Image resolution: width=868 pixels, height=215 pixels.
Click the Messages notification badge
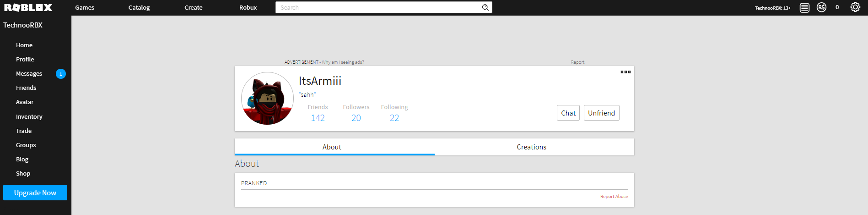pyautogui.click(x=61, y=74)
